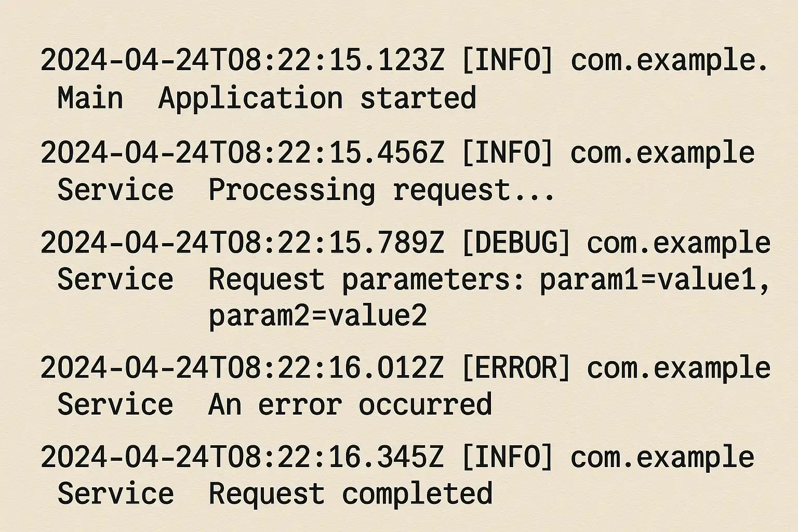Select the first [INFO] log level tag
798x532 pixels.
click(508, 60)
